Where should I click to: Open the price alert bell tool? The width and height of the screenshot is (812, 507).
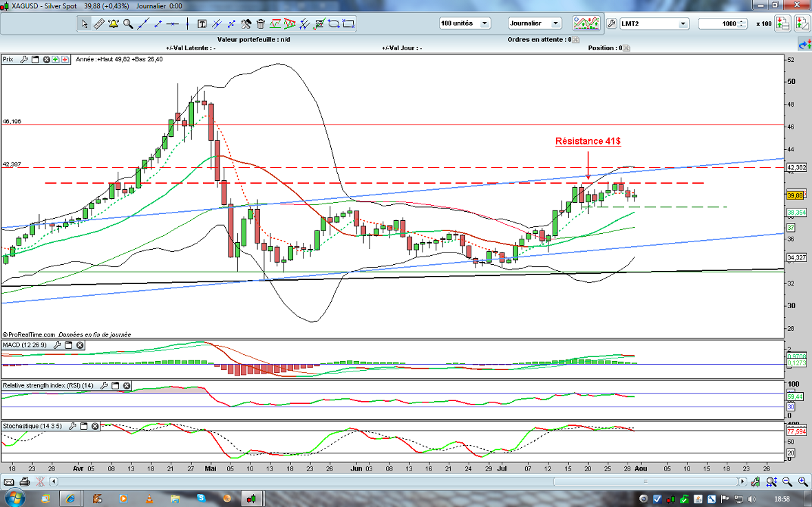pos(113,23)
